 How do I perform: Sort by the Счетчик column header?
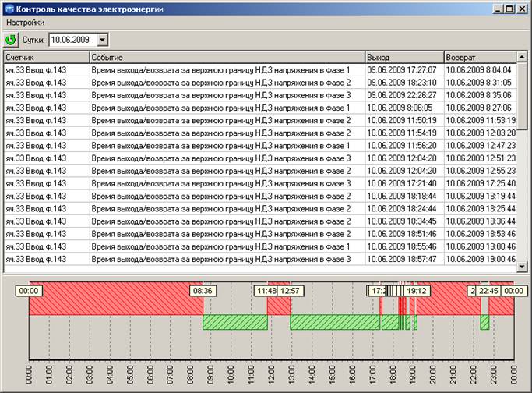pyautogui.click(x=47, y=57)
